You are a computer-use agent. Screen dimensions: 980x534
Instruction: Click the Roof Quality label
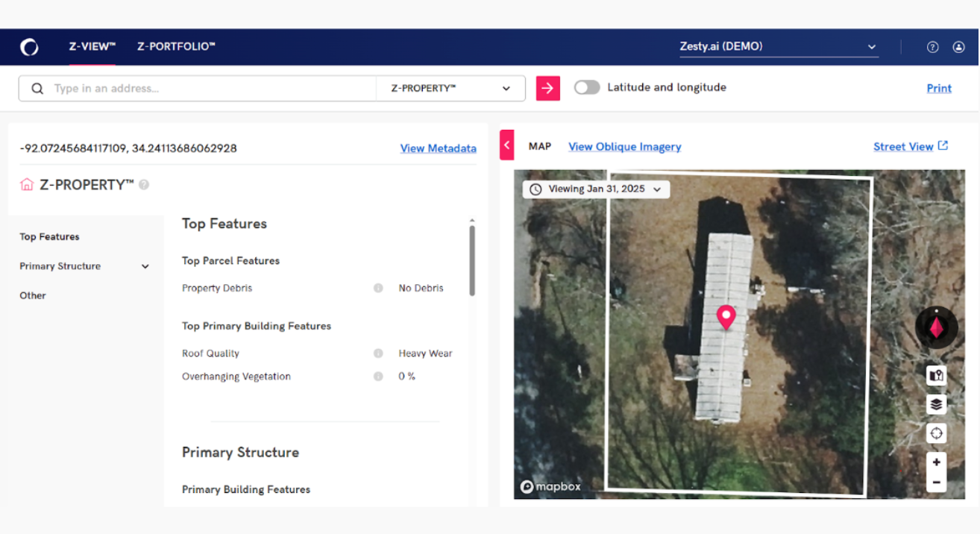[x=210, y=354]
